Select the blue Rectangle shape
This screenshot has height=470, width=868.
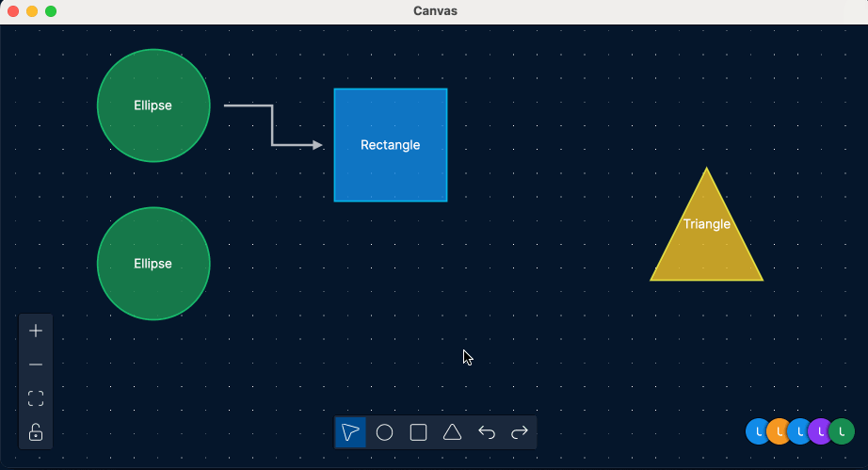391,145
